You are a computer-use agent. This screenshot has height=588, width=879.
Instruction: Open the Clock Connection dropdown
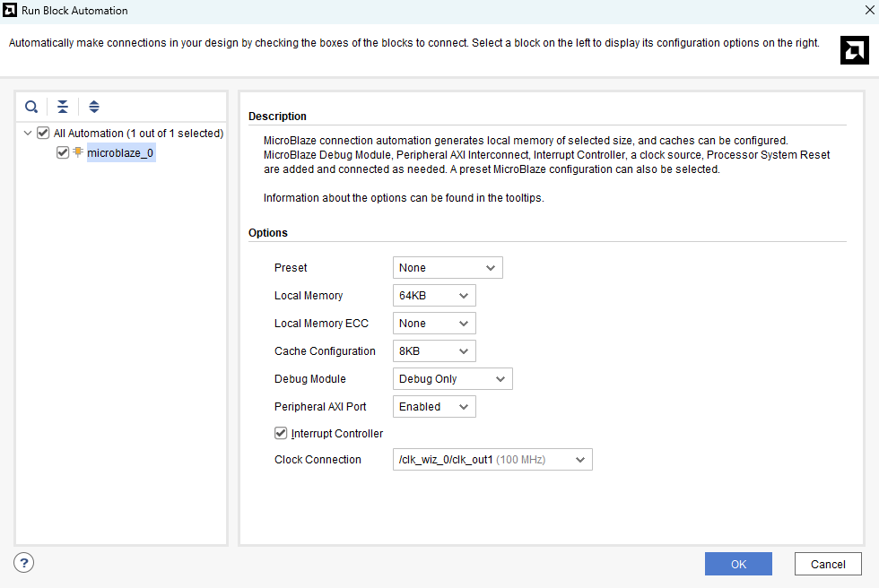492,460
